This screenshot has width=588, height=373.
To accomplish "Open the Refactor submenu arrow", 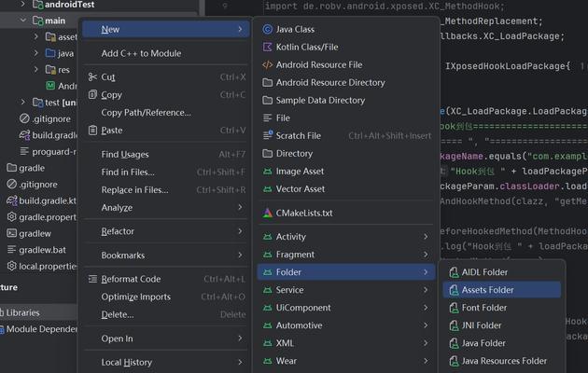I will [240, 231].
